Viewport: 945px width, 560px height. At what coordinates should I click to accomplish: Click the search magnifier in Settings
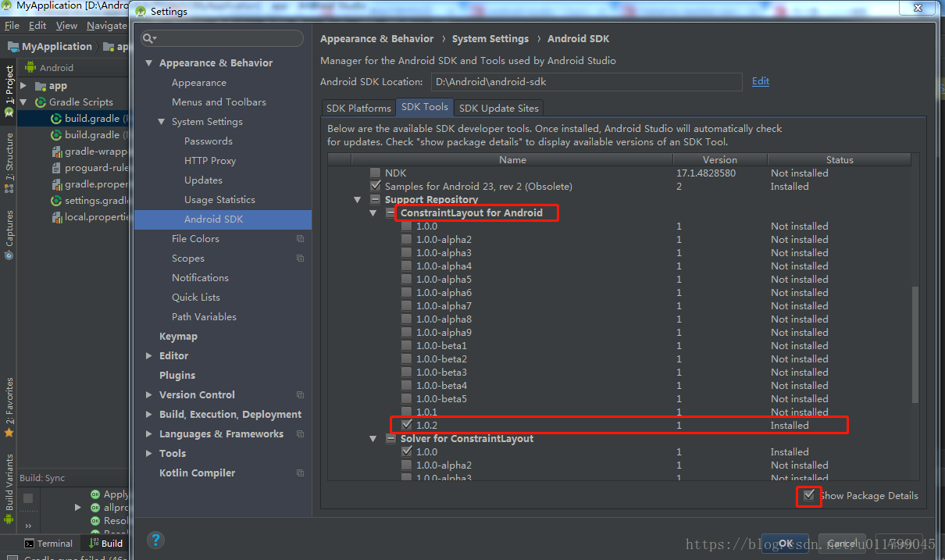(148, 38)
